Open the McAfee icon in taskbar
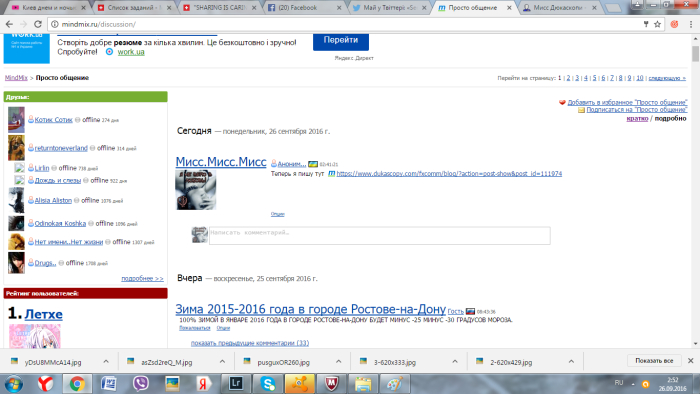Image resolution: width=700 pixels, height=394 pixels. coord(331,383)
